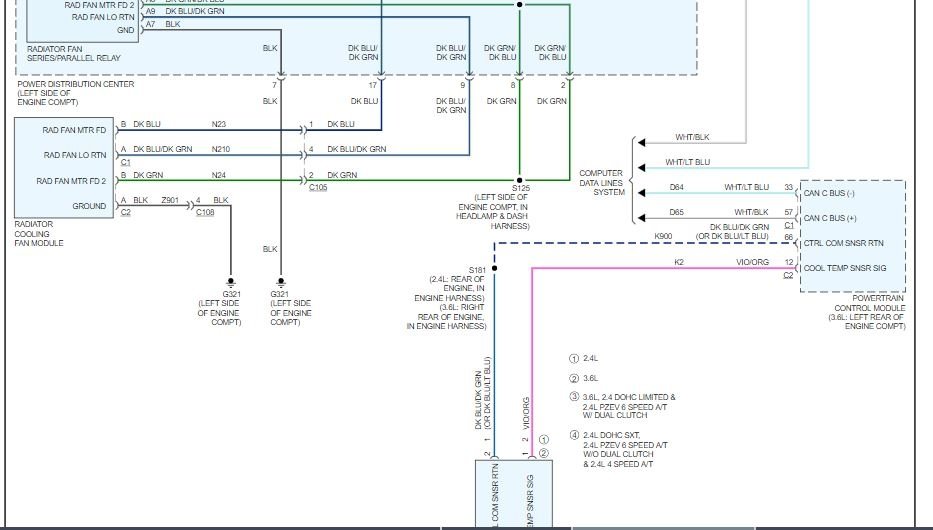Select the COMPUTER DATA LINES SYSTEM label
The image size is (933, 530).
[602, 183]
